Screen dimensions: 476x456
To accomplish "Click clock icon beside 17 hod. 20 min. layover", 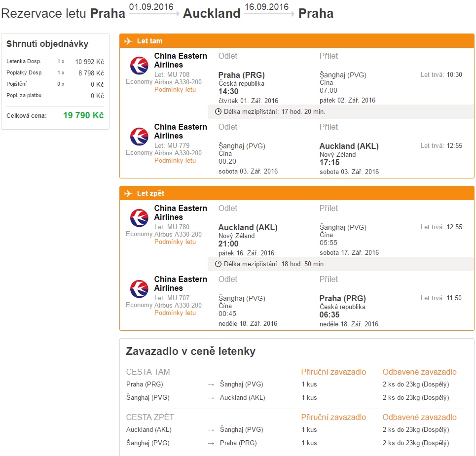I will tap(218, 111).
